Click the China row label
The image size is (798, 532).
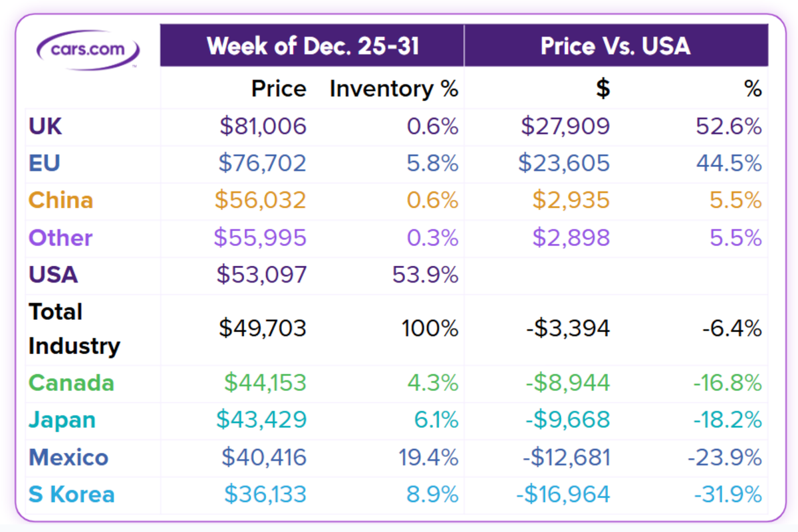click(x=61, y=201)
